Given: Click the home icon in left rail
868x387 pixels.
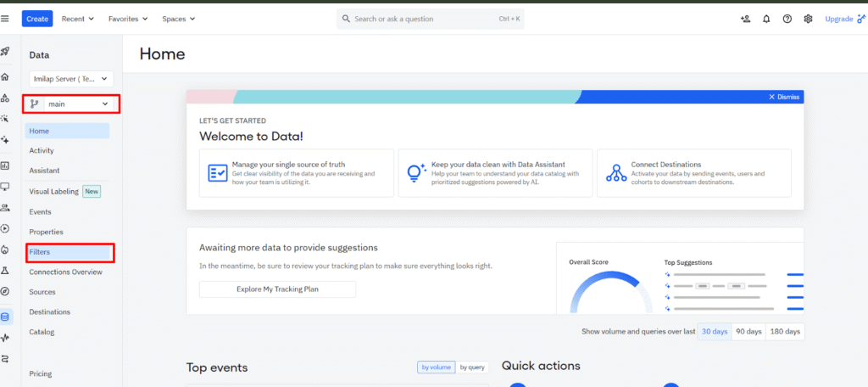Looking at the screenshot, I should click(6, 76).
